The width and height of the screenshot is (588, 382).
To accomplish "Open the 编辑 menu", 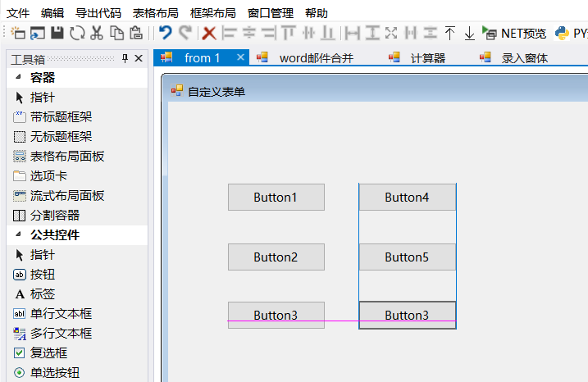I will pos(52,13).
